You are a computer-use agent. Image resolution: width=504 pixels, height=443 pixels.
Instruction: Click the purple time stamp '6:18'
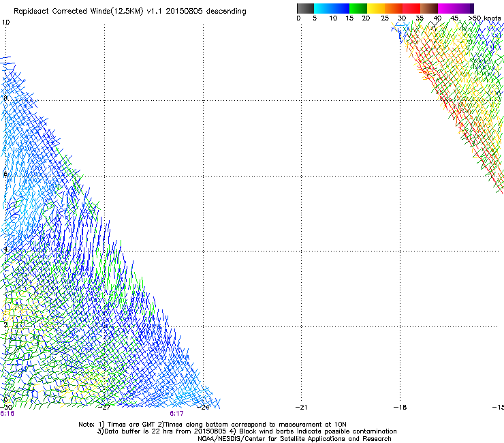click(x=7, y=414)
